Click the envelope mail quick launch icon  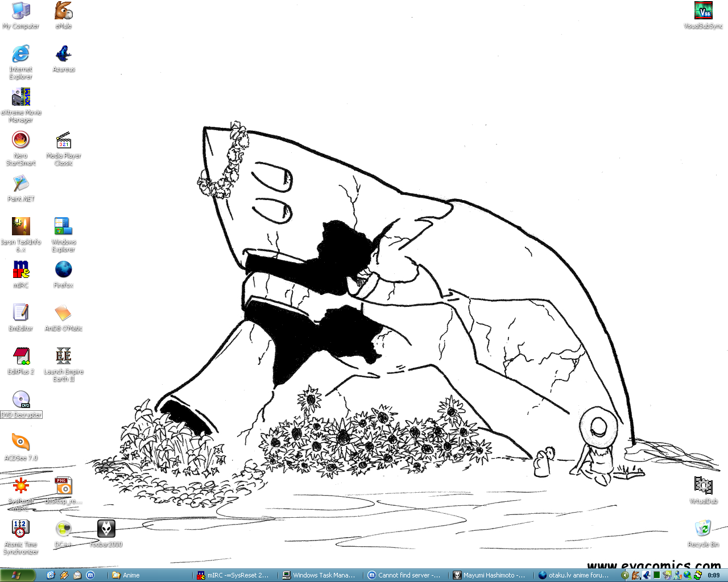click(77, 575)
